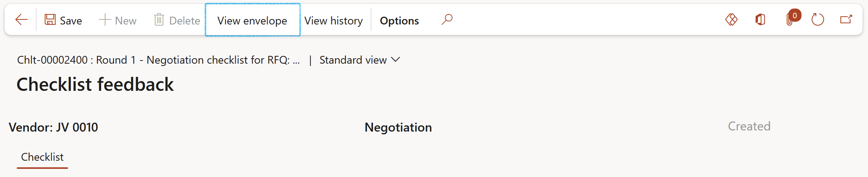Save the checklist feedback record
This screenshot has height=177, width=868.
tap(63, 20)
